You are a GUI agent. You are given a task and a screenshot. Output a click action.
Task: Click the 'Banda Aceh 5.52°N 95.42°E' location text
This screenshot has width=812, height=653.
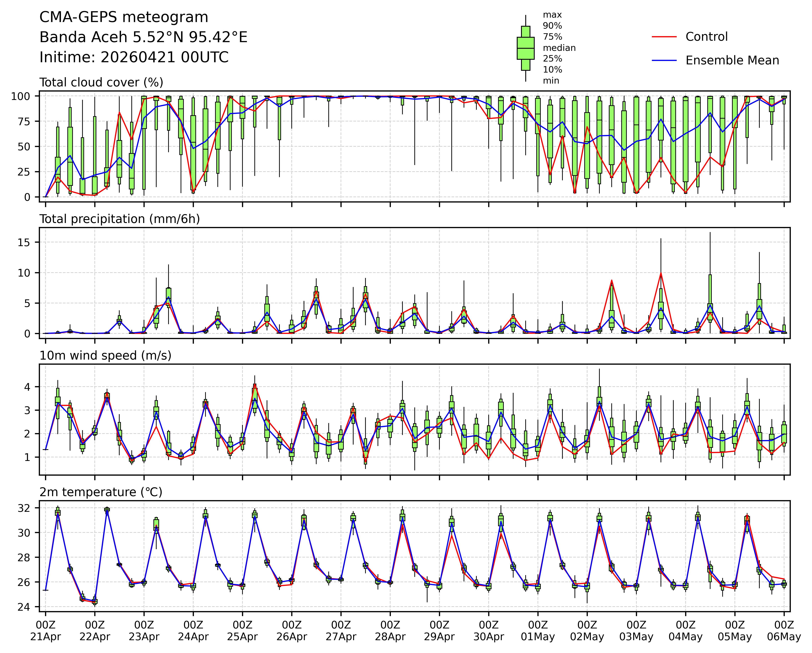pos(143,37)
